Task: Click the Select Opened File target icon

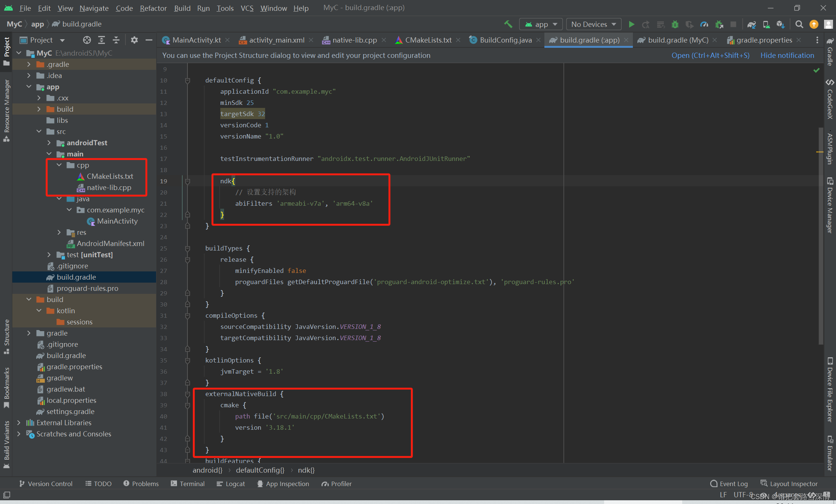Action: click(x=87, y=40)
